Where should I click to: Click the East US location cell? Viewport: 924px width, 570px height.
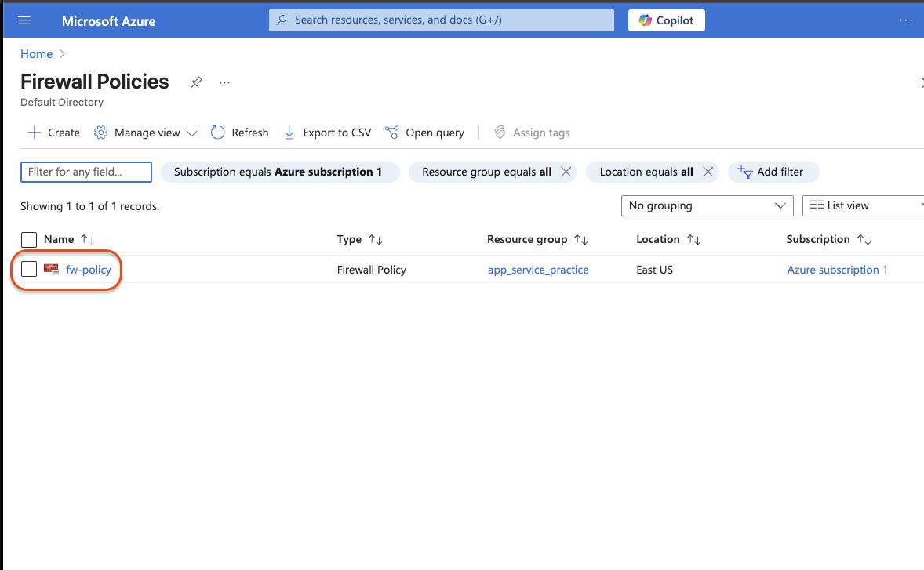coord(655,270)
